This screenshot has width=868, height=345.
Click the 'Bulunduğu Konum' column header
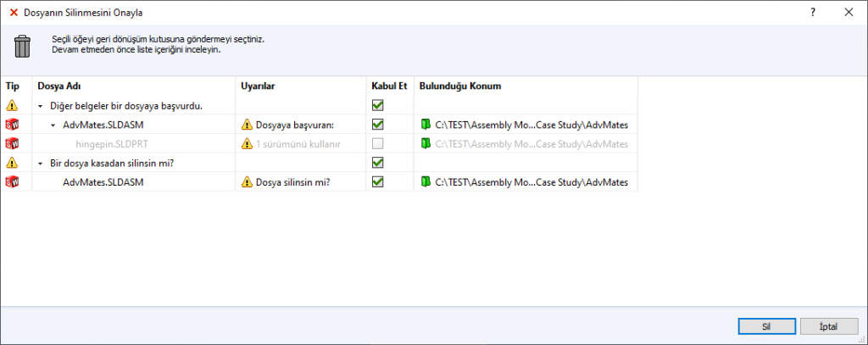click(x=459, y=86)
